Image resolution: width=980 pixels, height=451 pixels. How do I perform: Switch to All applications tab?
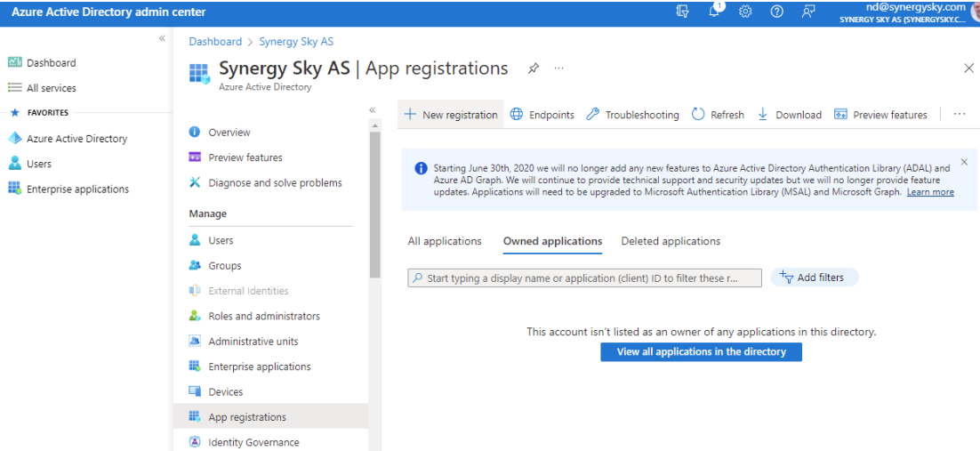pyautogui.click(x=445, y=241)
